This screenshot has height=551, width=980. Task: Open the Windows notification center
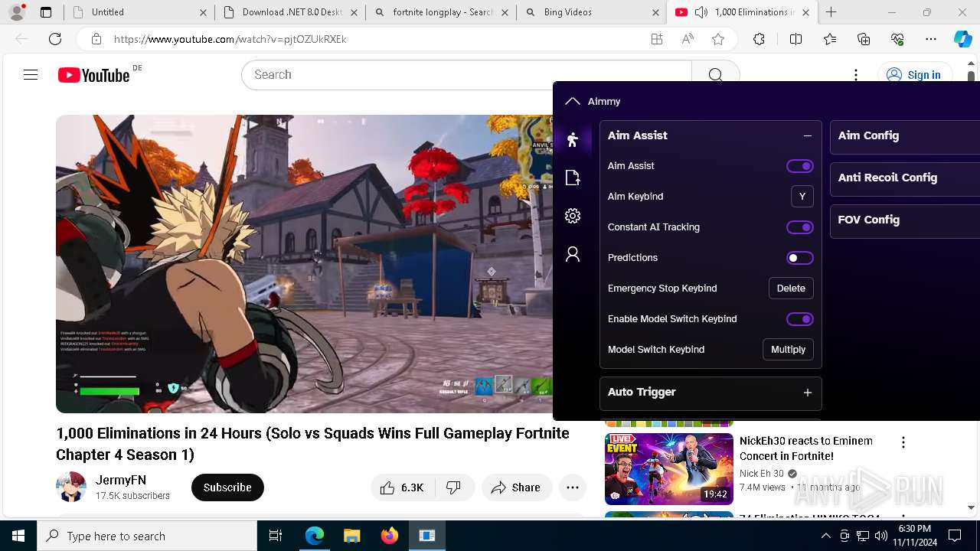955,536
